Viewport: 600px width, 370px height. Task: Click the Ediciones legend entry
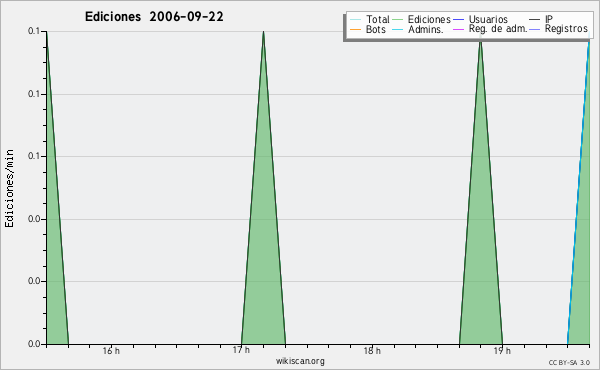coord(422,19)
